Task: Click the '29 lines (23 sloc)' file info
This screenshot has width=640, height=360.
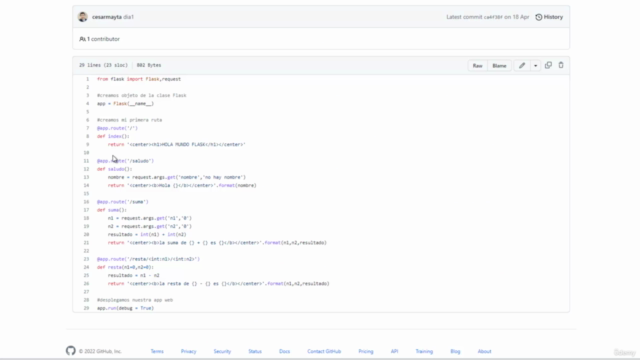Action: 103,65
